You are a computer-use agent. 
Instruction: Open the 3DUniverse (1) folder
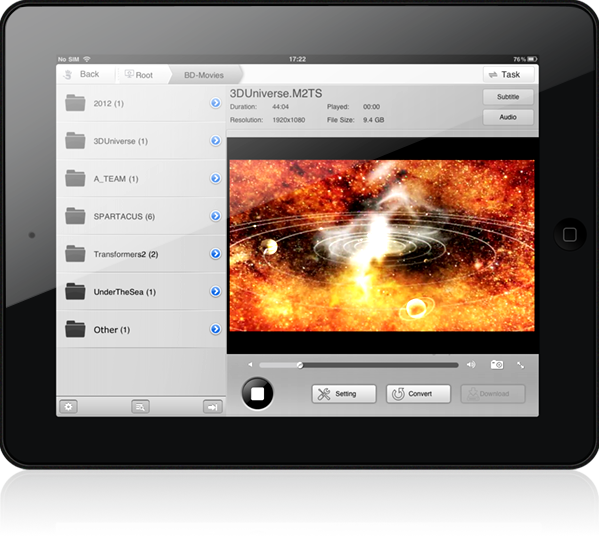click(141, 141)
